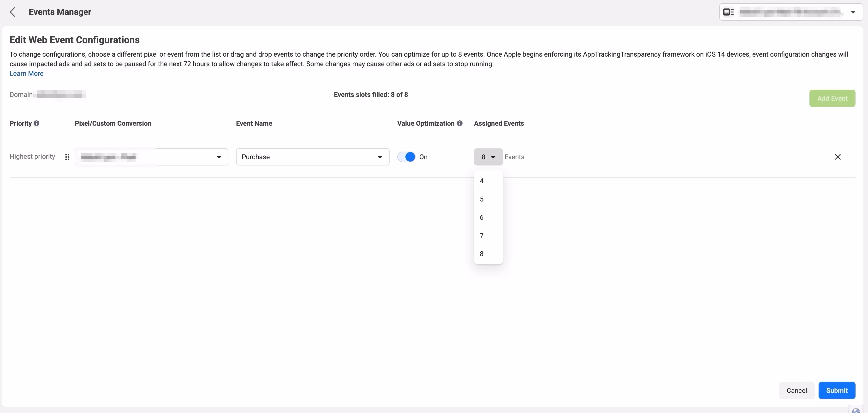The image size is (868, 413).
Task: Click the 'Events slots filled: 8 of 8' text
Action: coord(371,95)
